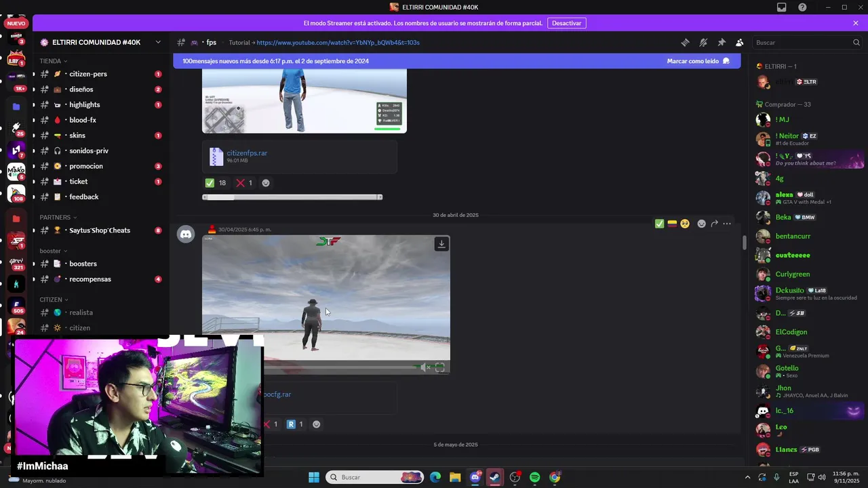
Task: Open Microsoft Edge from the taskbar
Action: (x=435, y=477)
